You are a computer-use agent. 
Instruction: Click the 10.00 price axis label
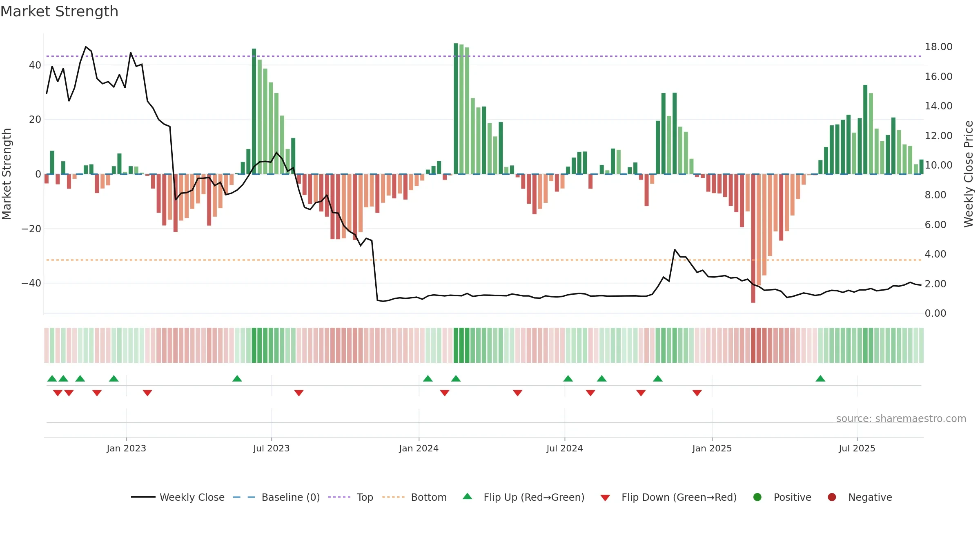[x=938, y=165]
